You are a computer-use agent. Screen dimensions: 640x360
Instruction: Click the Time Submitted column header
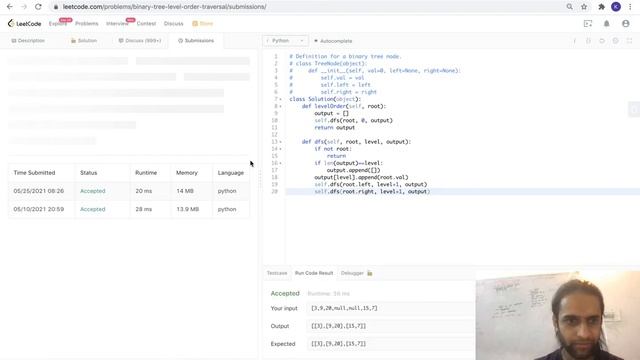coord(34,173)
